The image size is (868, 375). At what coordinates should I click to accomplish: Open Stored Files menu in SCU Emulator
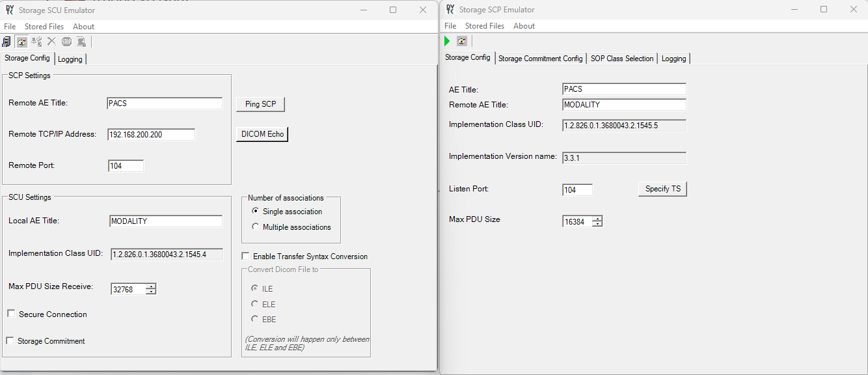(x=44, y=27)
